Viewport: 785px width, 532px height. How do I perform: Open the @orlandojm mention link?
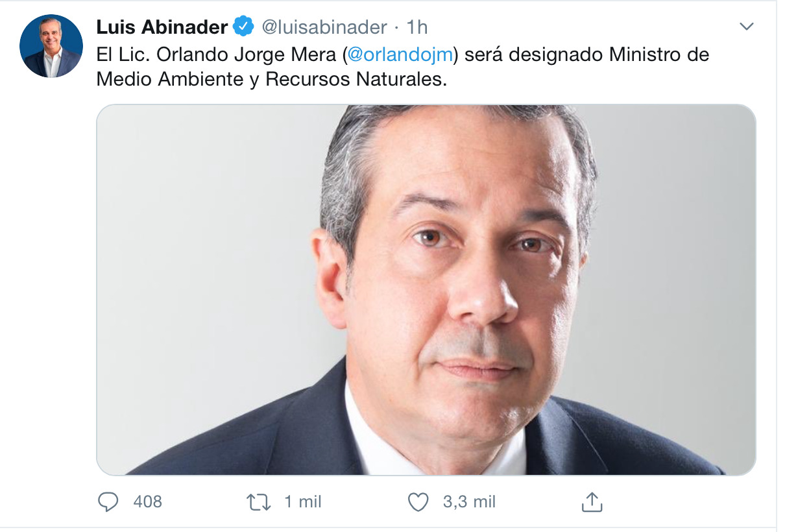coord(400,54)
